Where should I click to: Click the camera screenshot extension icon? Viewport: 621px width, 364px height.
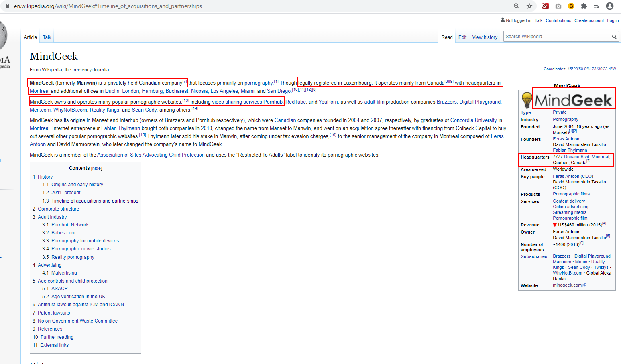558,6
